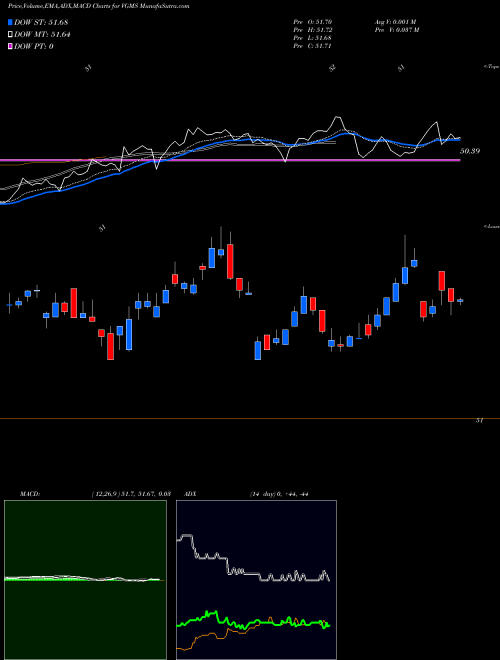Screen dimensions: 500x660
Task: Click the last candlestick on the right
Action: [x=460, y=301]
